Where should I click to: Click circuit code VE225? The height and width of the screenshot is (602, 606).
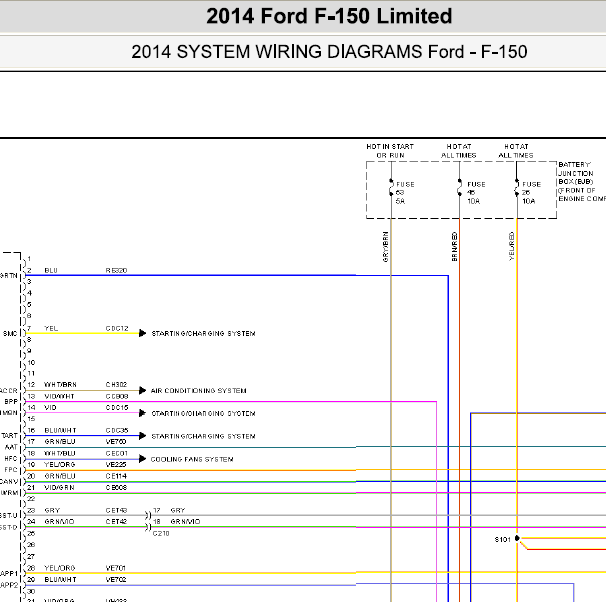point(116,464)
